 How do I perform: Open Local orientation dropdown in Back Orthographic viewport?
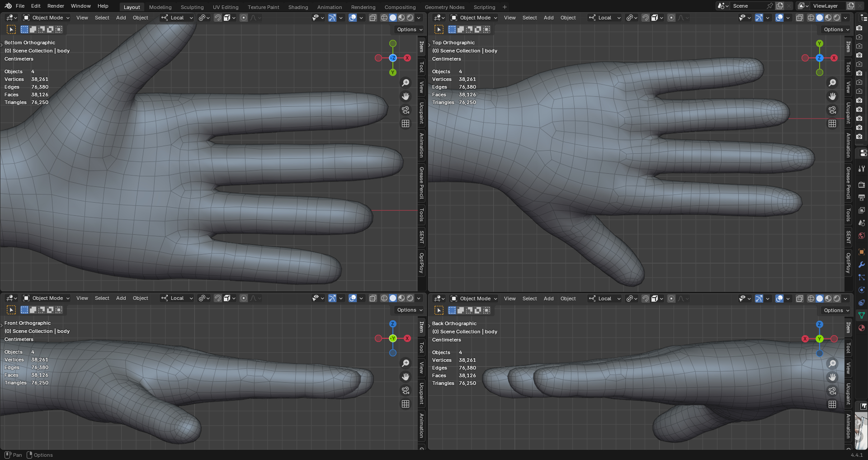click(x=605, y=299)
